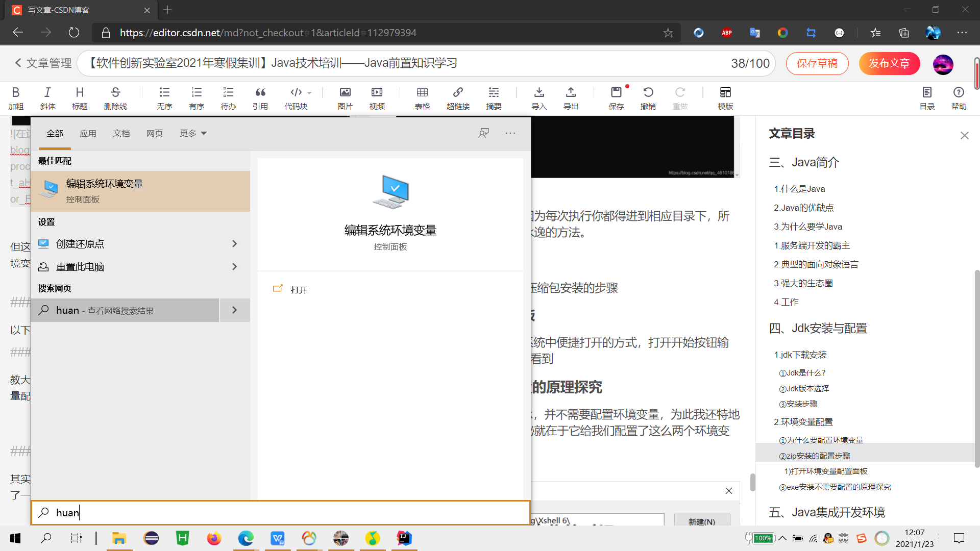This screenshot has height=551, width=980.
Task: Click the 发布文章 publish button
Action: coord(889,63)
